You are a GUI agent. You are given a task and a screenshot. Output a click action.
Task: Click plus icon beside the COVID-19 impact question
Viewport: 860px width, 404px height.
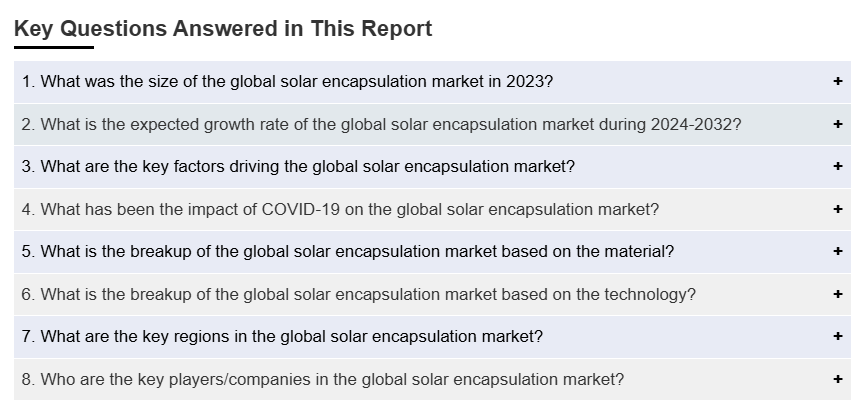coord(838,209)
